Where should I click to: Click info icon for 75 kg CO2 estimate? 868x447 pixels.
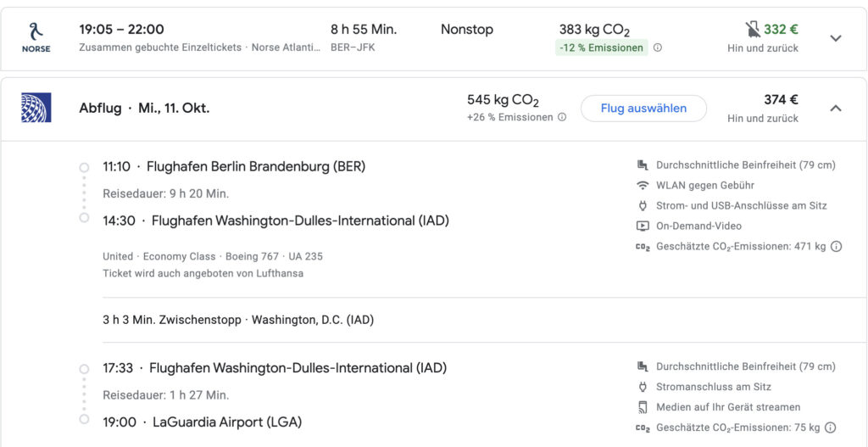pyautogui.click(x=830, y=427)
